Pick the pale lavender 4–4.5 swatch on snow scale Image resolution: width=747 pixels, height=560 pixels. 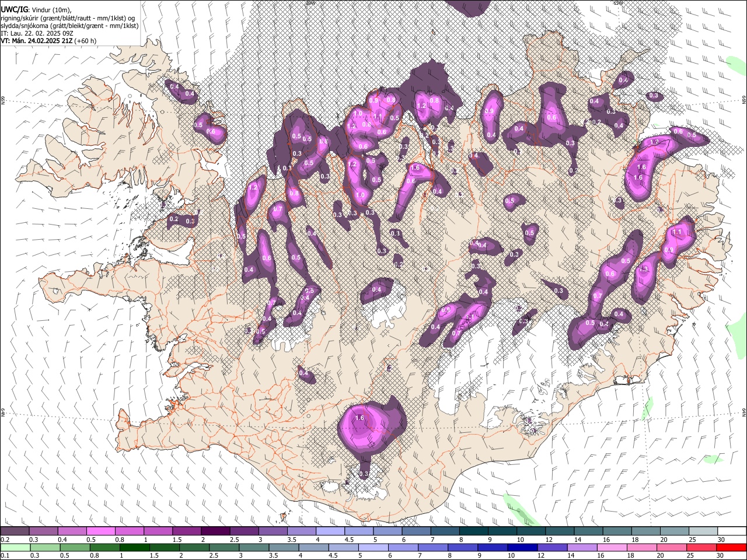click(330, 531)
